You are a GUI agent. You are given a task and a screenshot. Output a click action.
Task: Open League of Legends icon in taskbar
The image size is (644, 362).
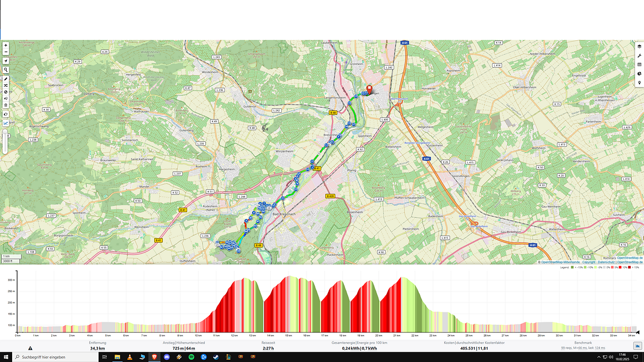228,357
